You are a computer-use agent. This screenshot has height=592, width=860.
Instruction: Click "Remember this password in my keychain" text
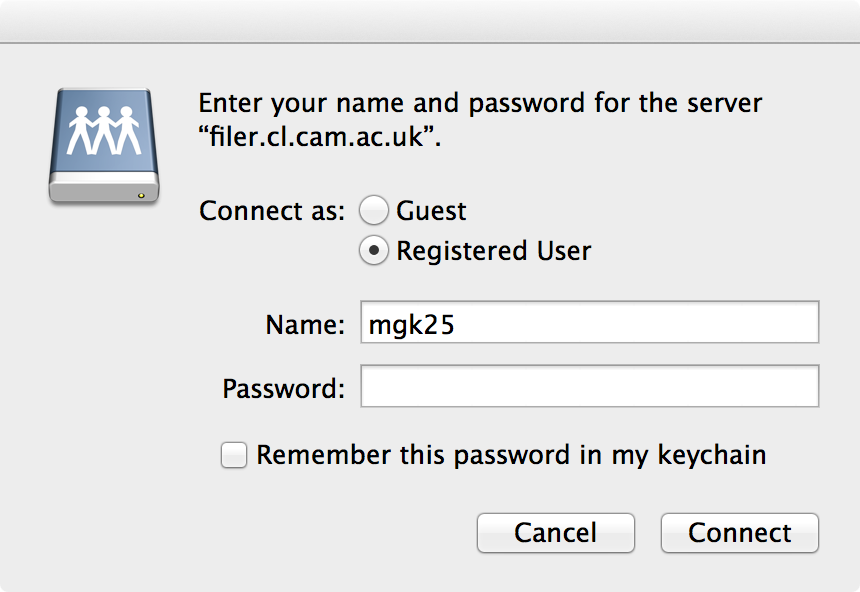[511, 455]
